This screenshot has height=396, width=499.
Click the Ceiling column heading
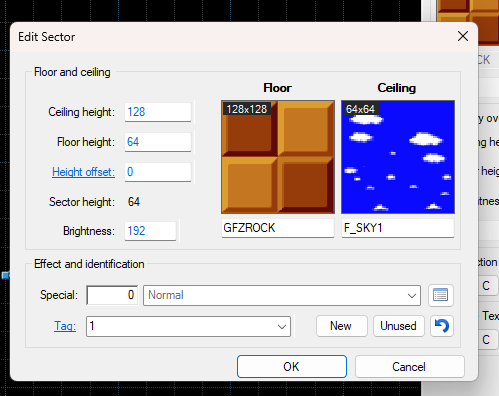[x=397, y=88]
